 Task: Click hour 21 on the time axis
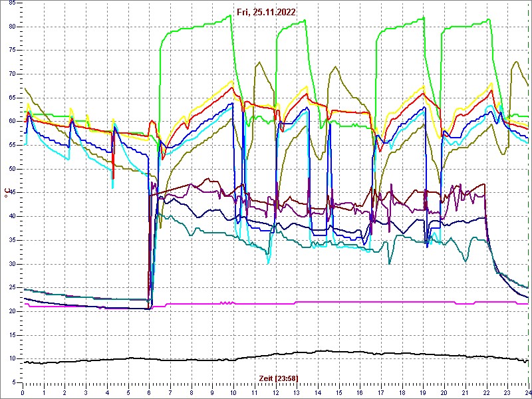click(x=465, y=392)
